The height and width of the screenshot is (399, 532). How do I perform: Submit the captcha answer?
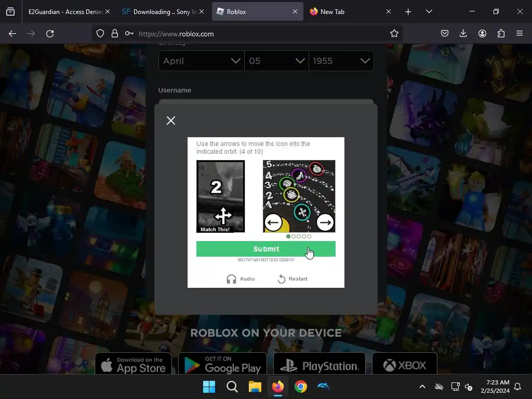[x=266, y=249]
